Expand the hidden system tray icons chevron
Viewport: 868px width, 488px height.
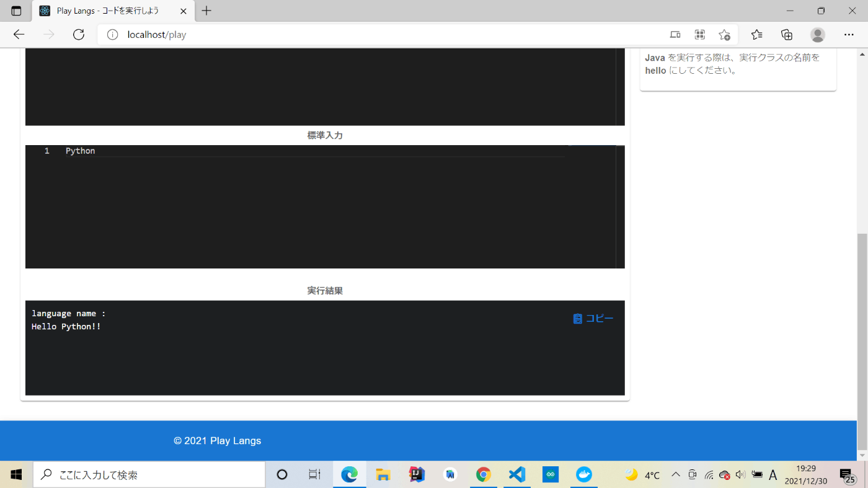click(x=676, y=475)
